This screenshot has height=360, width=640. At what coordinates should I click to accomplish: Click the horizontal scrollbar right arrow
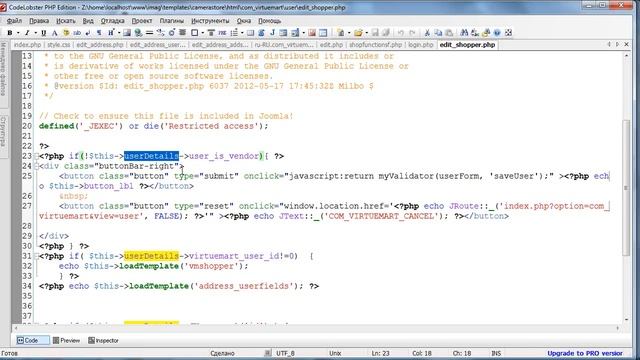(x=618, y=328)
